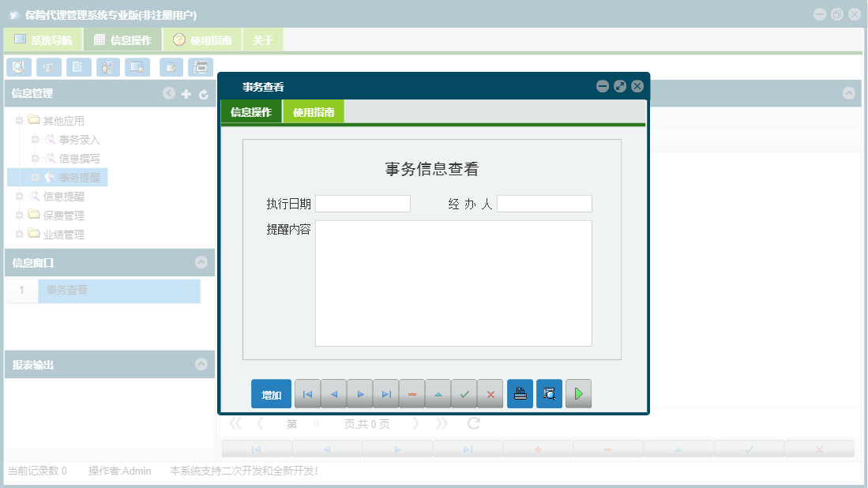Switch to 使用指南 tab in 事务查看 dialog
This screenshot has height=488, width=868.
coord(314,112)
